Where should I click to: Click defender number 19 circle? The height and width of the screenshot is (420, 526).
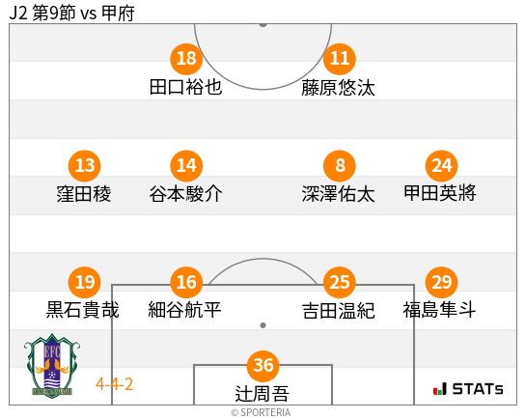(x=85, y=282)
